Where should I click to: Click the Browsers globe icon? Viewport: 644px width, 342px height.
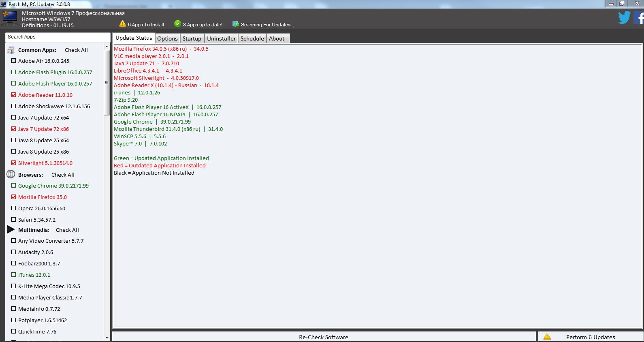pos(11,175)
